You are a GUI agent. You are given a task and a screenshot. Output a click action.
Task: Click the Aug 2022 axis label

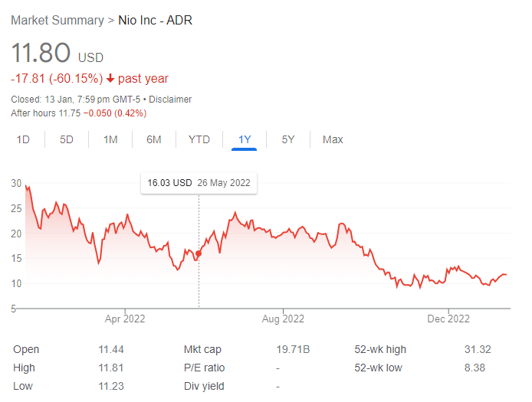(x=283, y=319)
